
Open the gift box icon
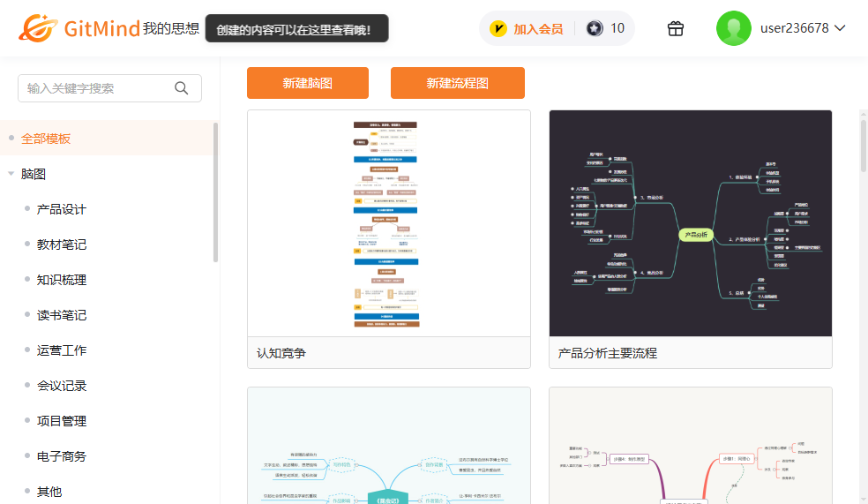[676, 28]
